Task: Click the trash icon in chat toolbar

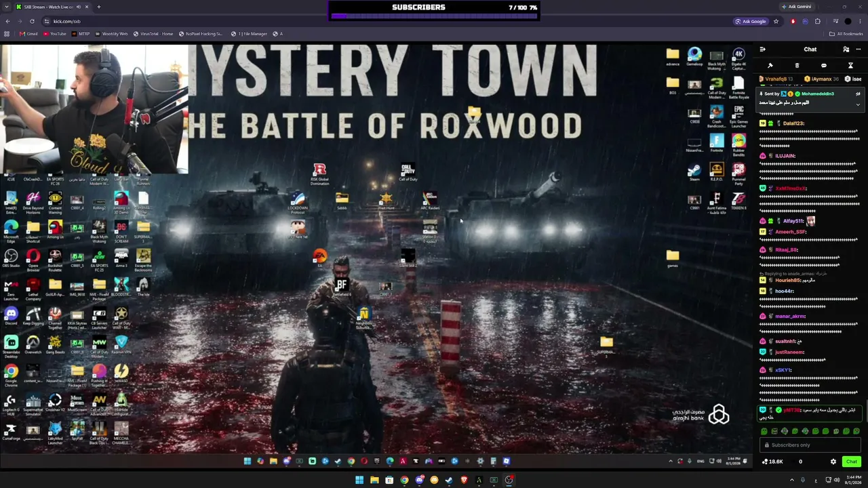Action: click(x=797, y=66)
